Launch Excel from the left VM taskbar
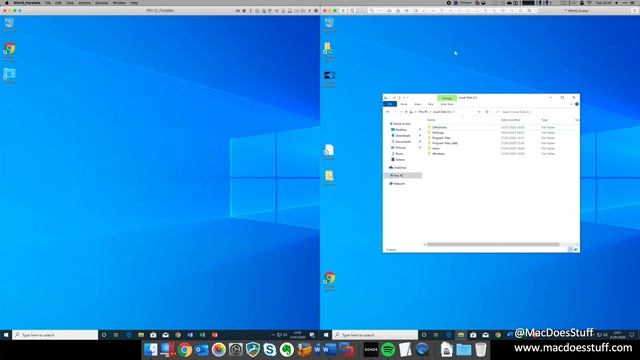The width and height of the screenshot is (640, 360). [x=202, y=335]
